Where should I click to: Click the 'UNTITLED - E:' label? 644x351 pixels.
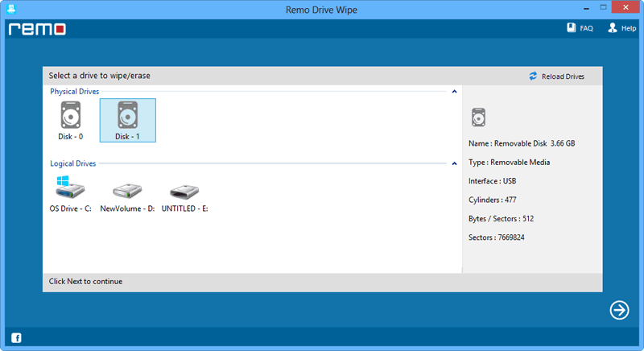(184, 209)
